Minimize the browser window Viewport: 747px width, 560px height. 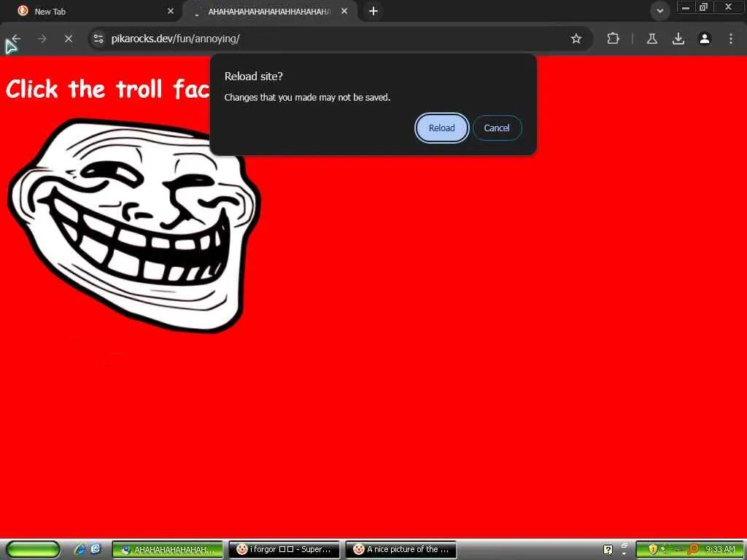point(686,7)
